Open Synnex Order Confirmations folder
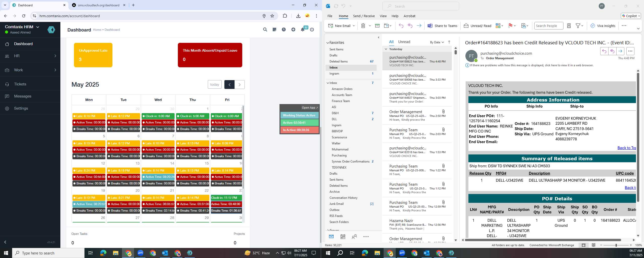Screen dimensions: 644x258 click(350, 162)
